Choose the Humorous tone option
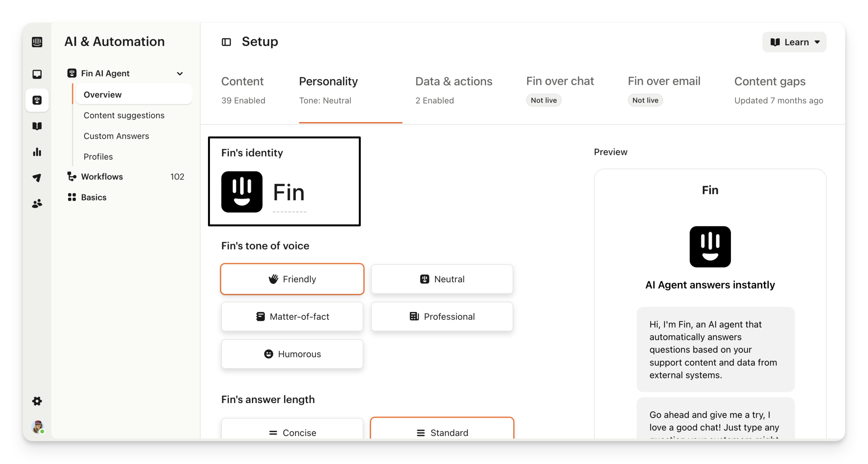The image size is (868, 464). pyautogui.click(x=292, y=354)
